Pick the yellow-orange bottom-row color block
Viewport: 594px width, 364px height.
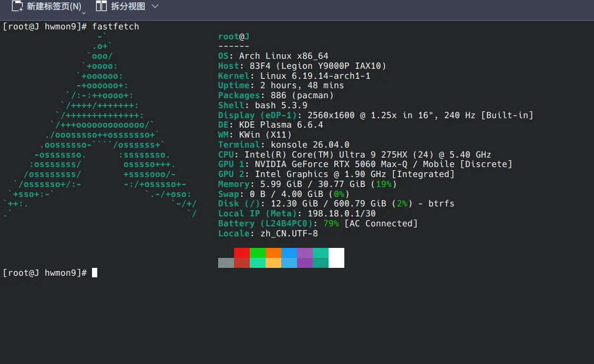[x=273, y=263]
